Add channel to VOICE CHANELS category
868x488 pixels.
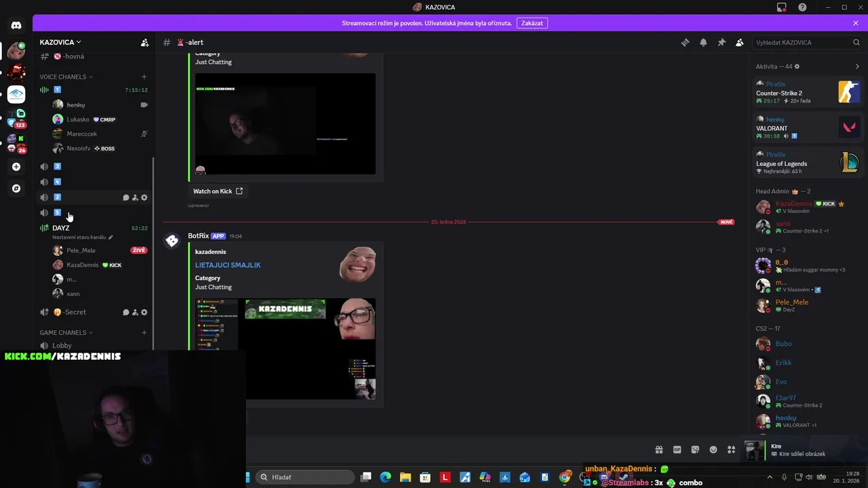coord(144,77)
